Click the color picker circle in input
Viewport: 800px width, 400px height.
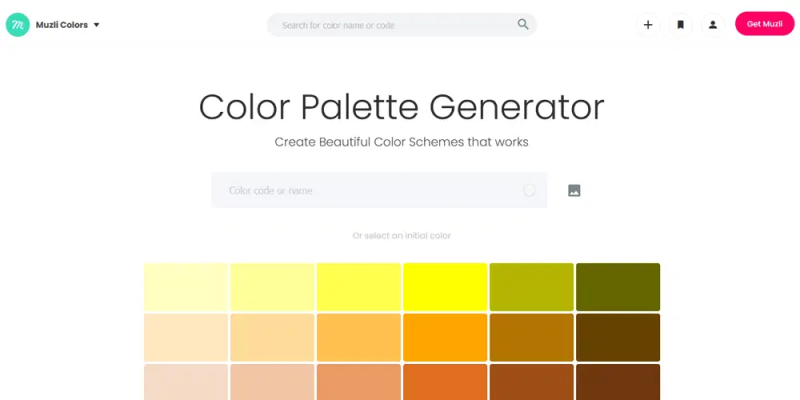tap(529, 190)
